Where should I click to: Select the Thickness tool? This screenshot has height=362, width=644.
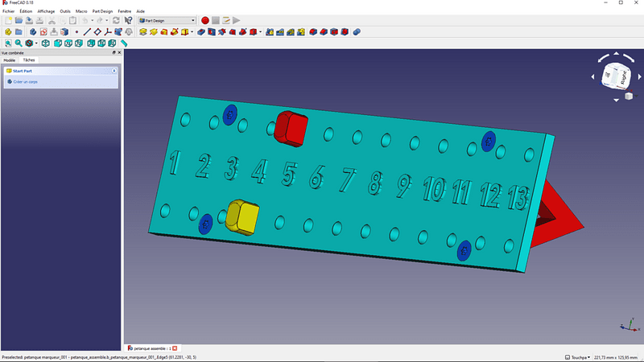[345, 32]
